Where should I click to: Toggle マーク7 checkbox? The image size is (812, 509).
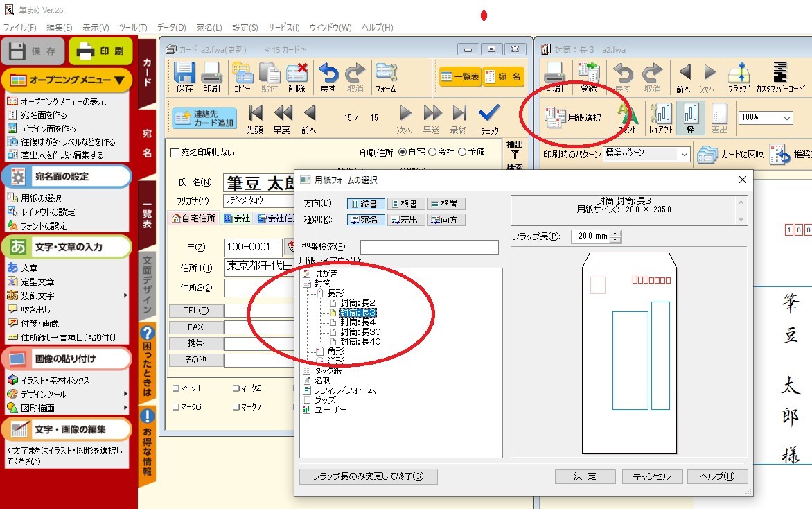coord(236,407)
